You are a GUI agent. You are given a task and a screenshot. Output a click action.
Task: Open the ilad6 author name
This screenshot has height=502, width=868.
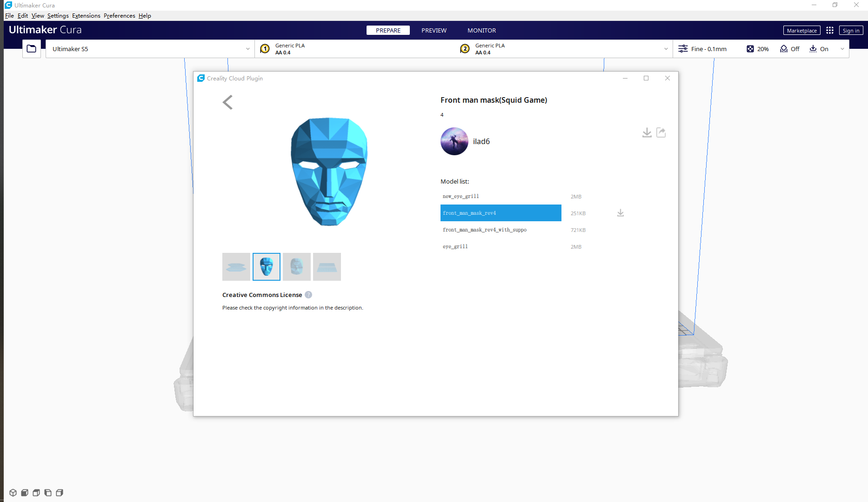point(481,141)
